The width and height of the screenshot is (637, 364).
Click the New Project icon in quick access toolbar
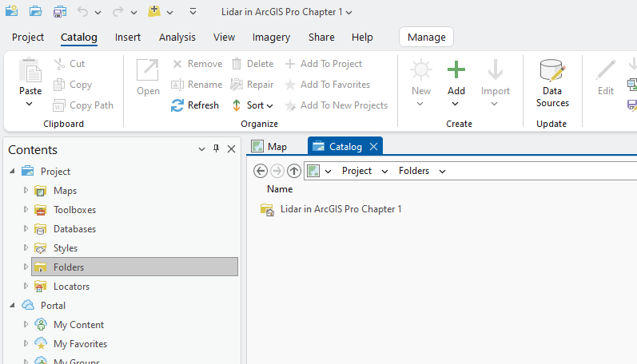(11, 11)
